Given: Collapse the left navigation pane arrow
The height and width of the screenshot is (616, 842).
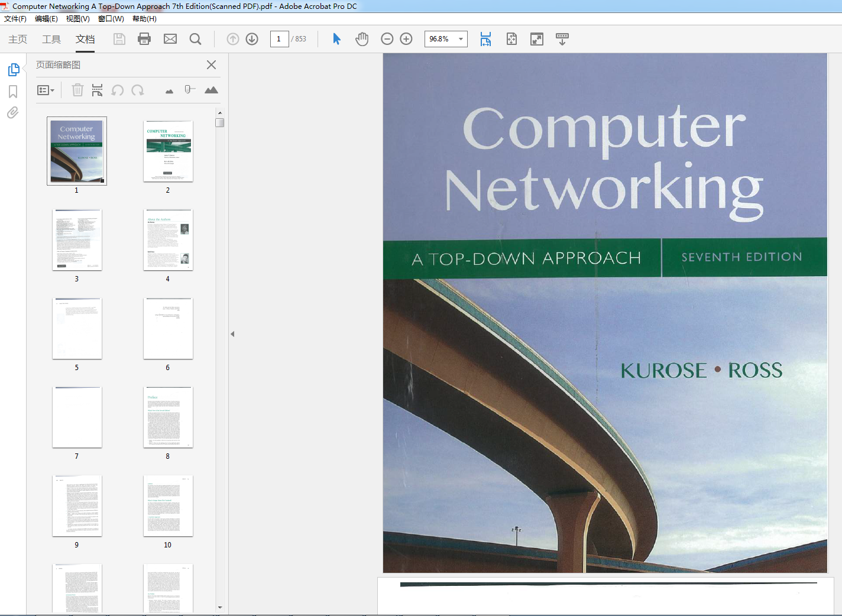Looking at the screenshot, I should tap(232, 334).
